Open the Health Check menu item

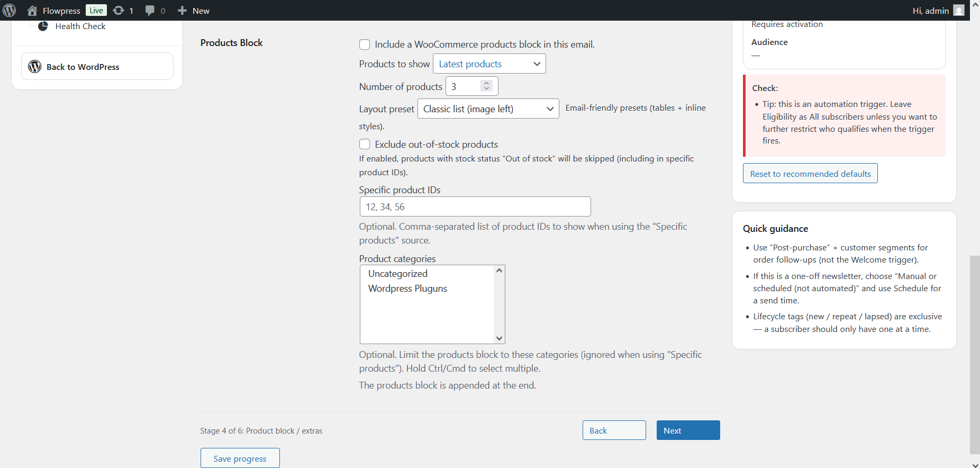pyautogui.click(x=80, y=26)
